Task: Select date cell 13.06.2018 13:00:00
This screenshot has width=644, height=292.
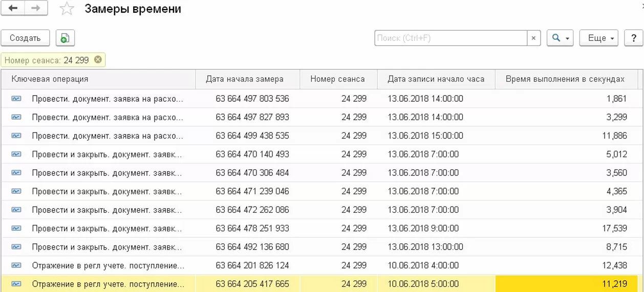Action: [425, 246]
